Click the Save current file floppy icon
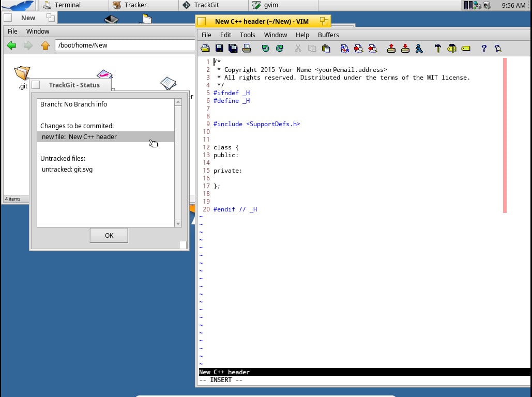 point(219,49)
